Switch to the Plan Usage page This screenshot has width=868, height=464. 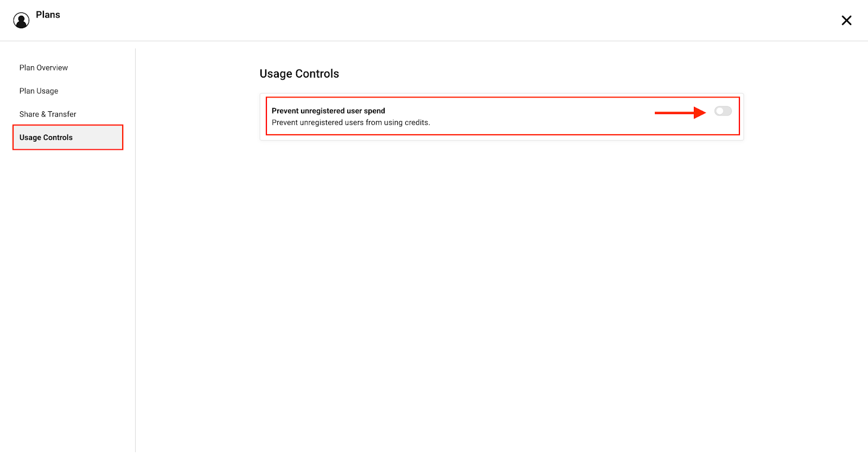click(39, 91)
